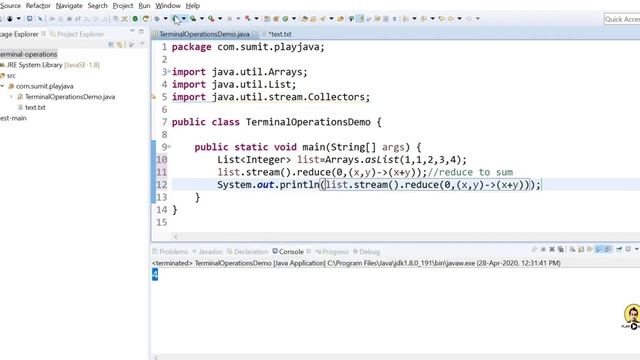Open the Project menu

pos(123,6)
